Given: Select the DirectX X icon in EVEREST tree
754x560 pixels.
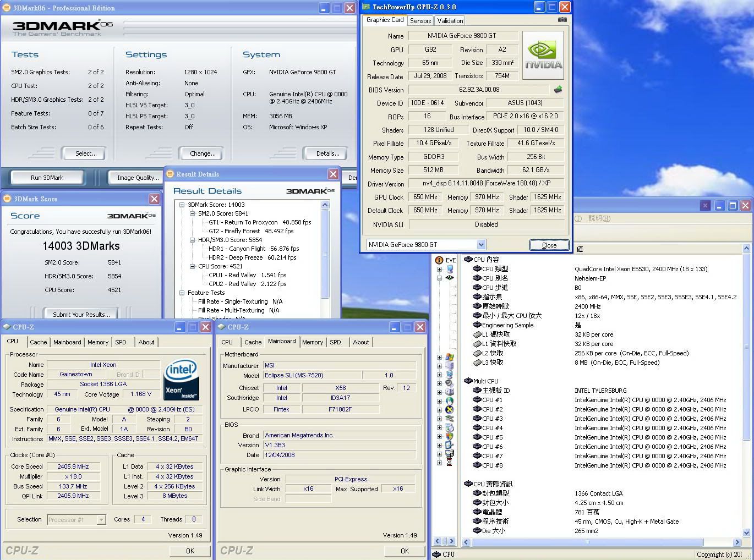Looking at the screenshot, I should (450, 410).
